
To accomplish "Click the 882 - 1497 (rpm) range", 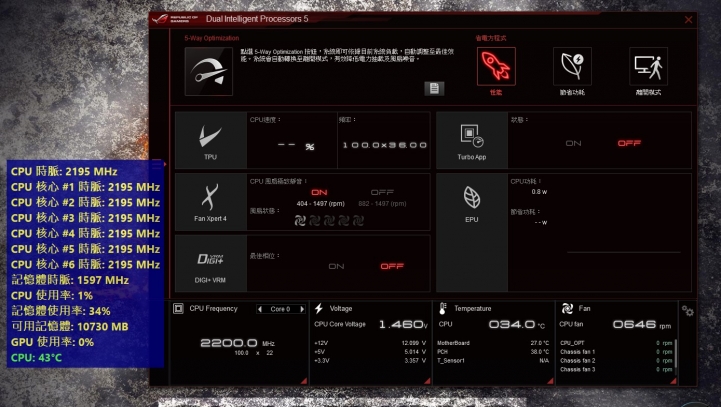I will [383, 204].
